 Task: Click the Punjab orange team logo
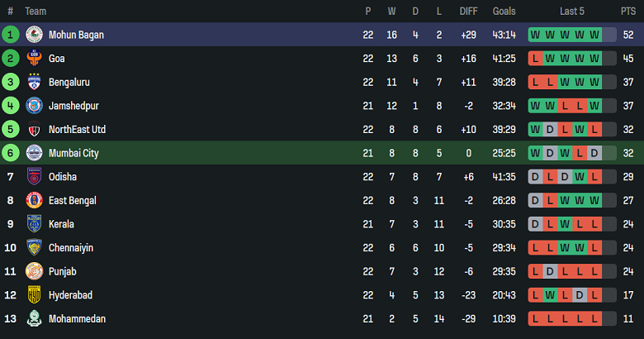click(x=34, y=271)
